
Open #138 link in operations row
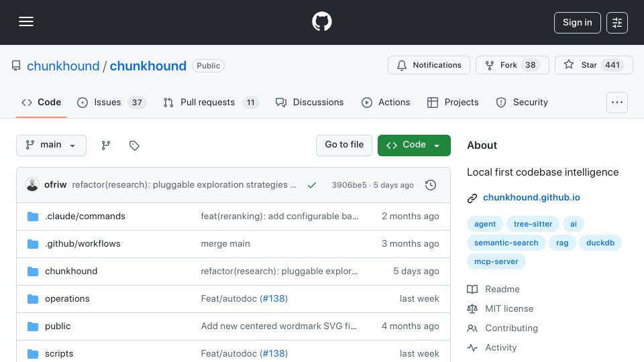coord(274,299)
